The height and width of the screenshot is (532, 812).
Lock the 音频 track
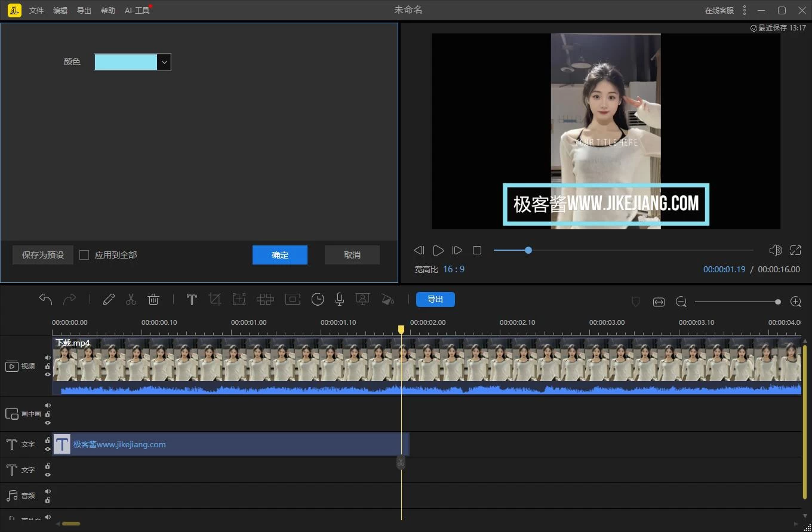(x=48, y=500)
